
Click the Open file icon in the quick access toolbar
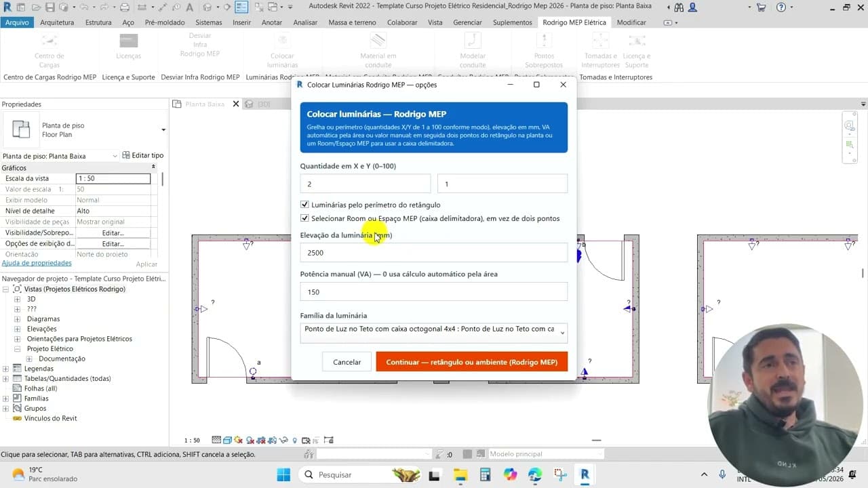pos(36,7)
